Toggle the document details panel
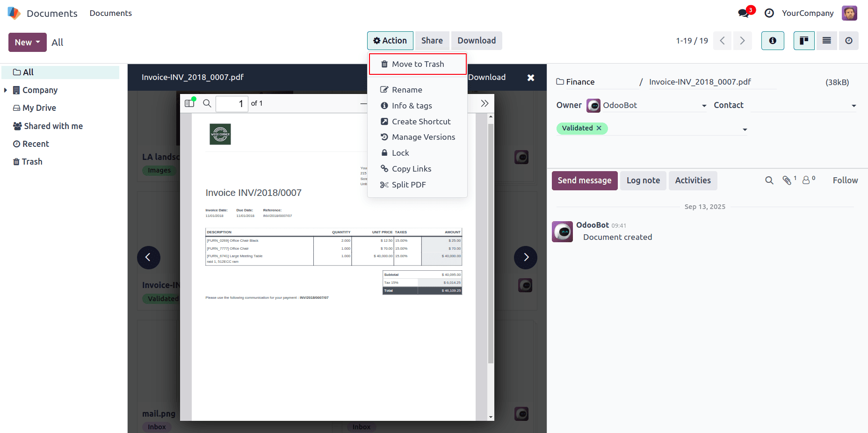The height and width of the screenshot is (433, 868). click(x=773, y=41)
